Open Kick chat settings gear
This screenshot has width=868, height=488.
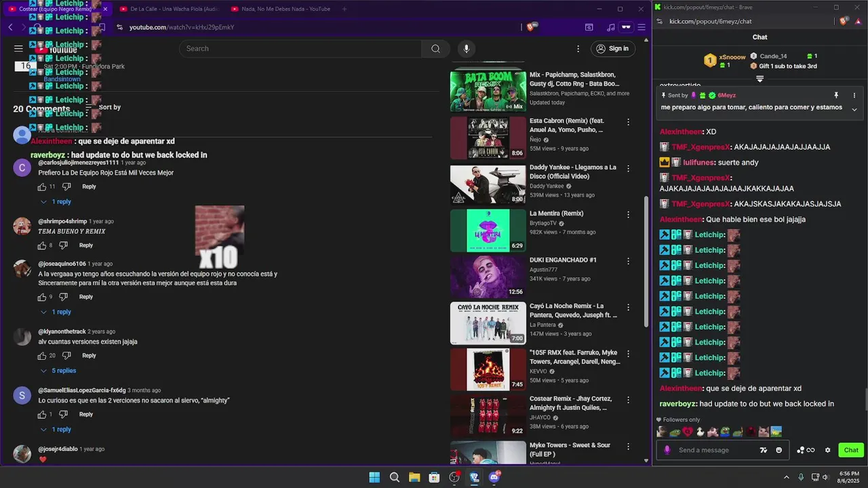pos(827,450)
